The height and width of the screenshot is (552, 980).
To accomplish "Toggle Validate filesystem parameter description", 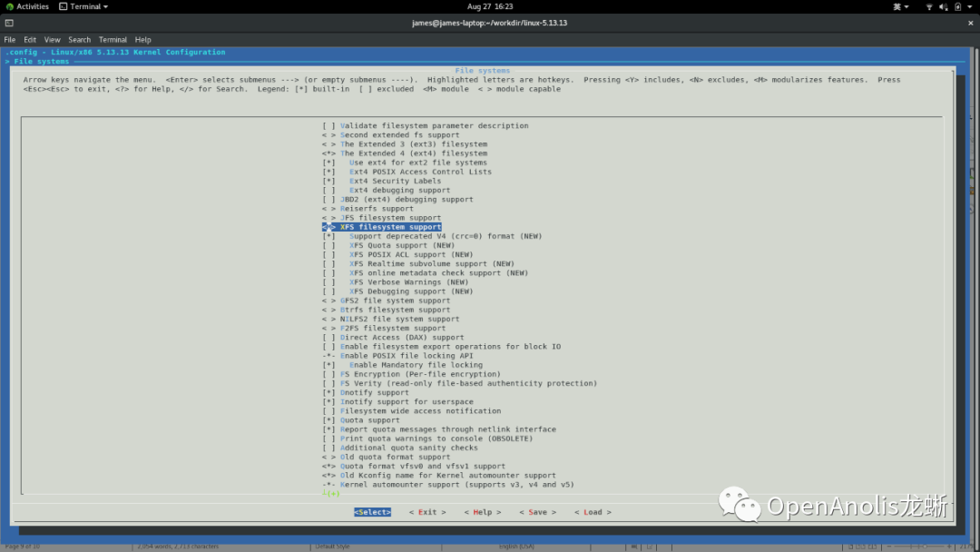I will click(425, 125).
